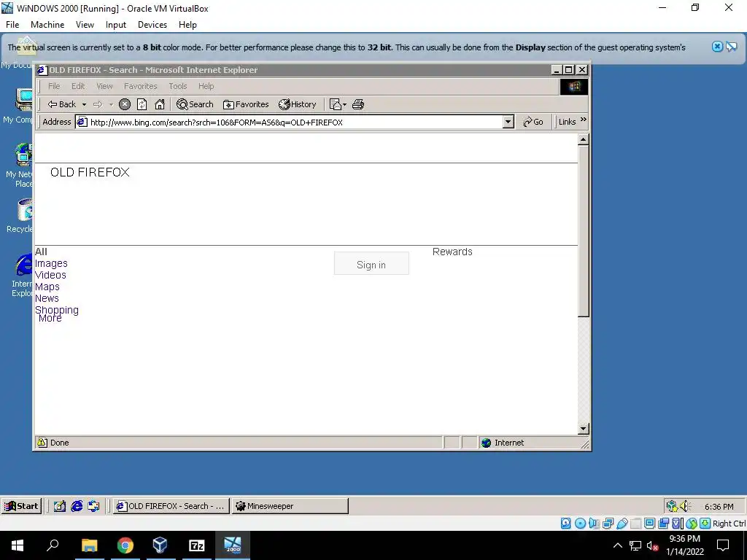Click VirtualBox network status icon
This screenshot has height=560, width=747.
tap(608, 524)
